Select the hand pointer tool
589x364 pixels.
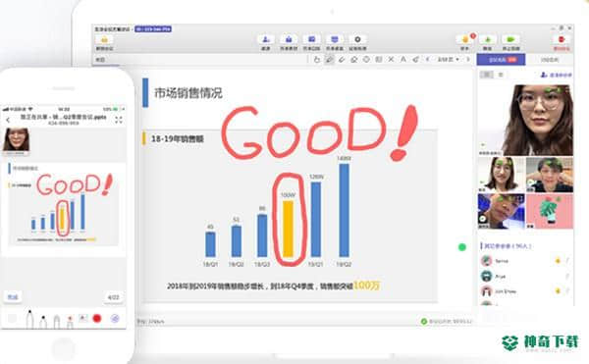(317, 59)
